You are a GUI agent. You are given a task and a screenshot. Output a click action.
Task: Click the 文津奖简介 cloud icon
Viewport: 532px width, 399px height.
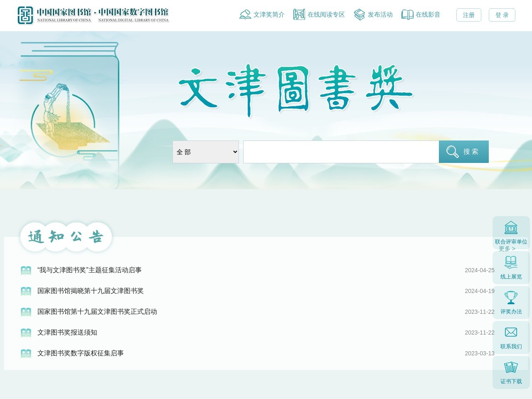tap(245, 15)
